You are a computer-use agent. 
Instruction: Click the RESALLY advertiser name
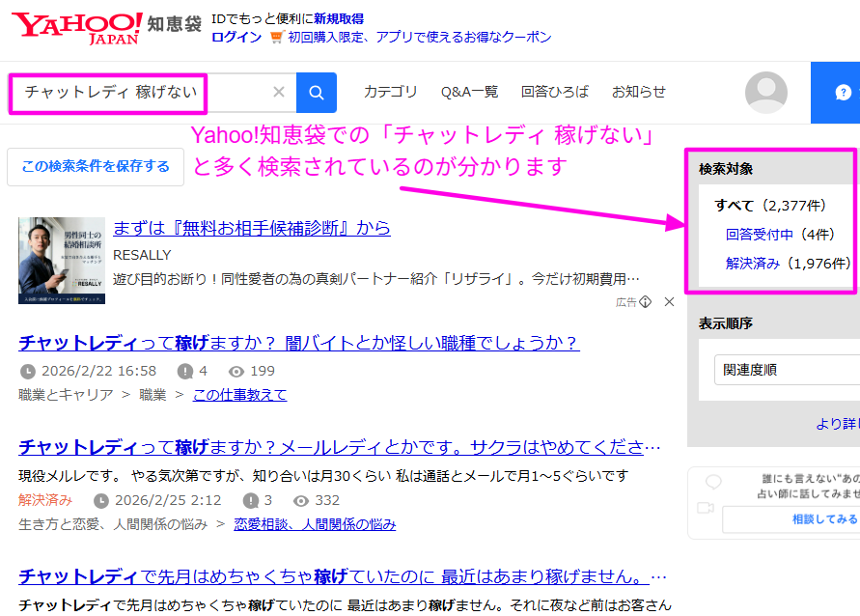pos(142,255)
